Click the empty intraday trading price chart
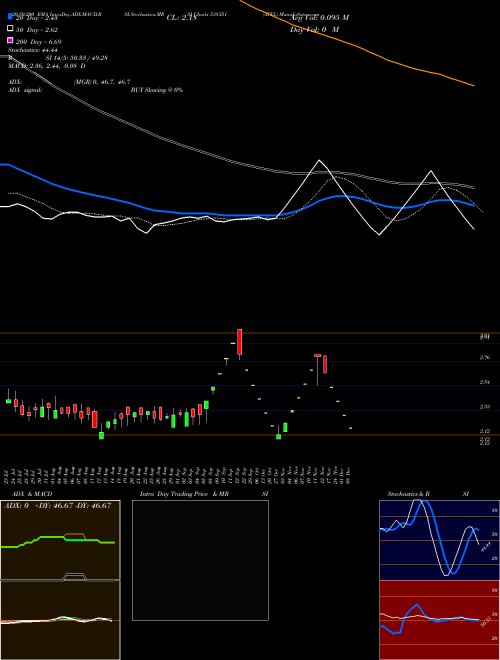The width and height of the screenshot is (500, 660). coord(200,560)
